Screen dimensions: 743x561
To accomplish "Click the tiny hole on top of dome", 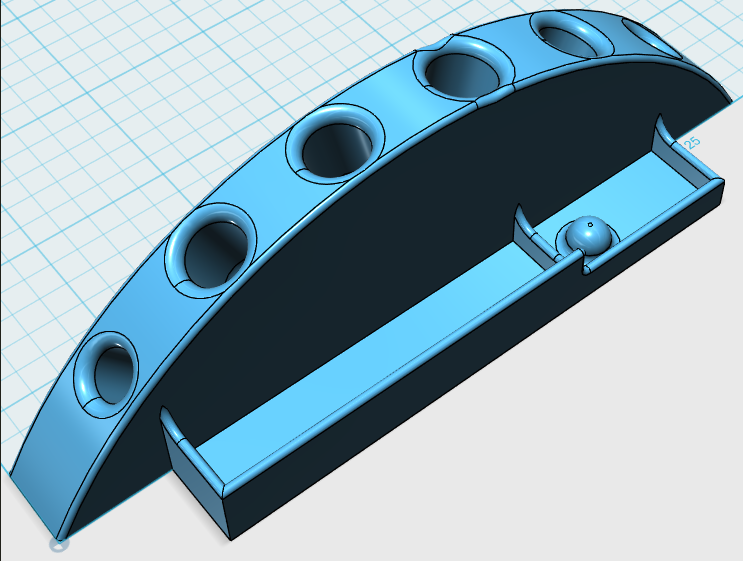I will (590, 225).
